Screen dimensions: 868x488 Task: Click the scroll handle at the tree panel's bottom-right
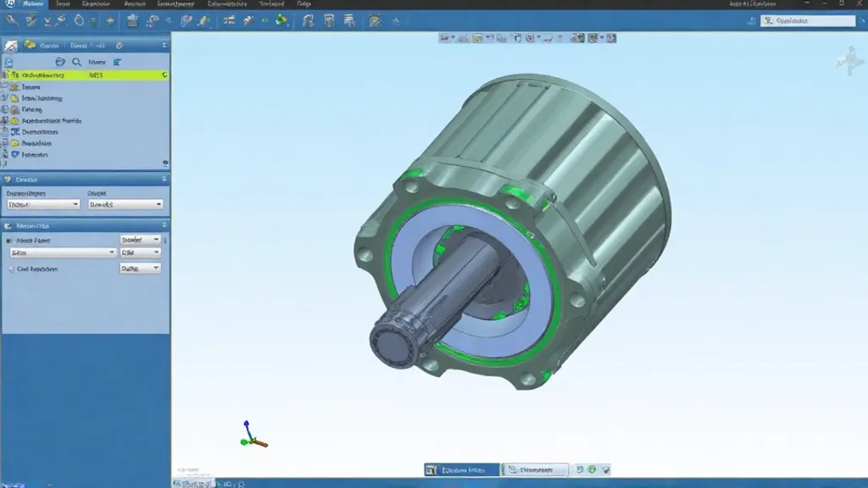165,163
